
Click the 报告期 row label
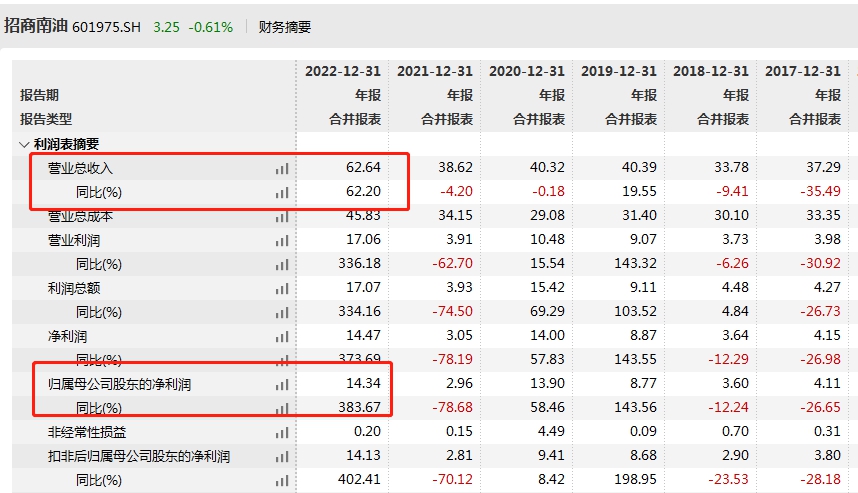pyautogui.click(x=39, y=95)
